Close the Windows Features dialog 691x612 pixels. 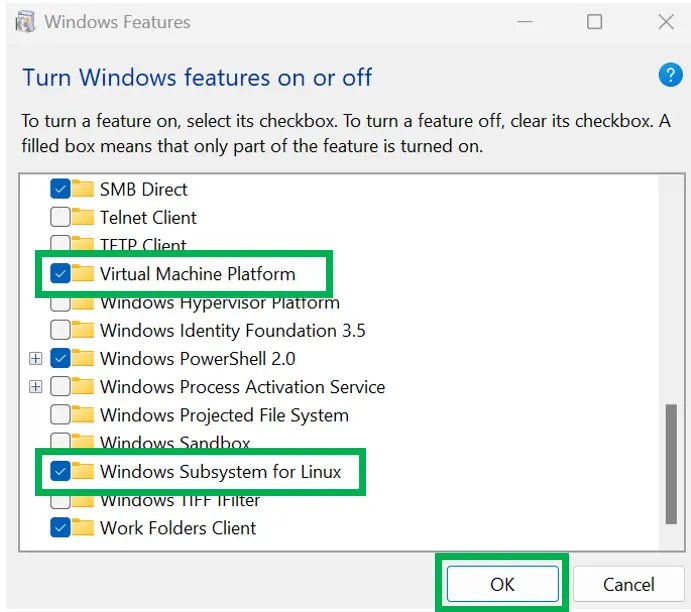coord(666,21)
